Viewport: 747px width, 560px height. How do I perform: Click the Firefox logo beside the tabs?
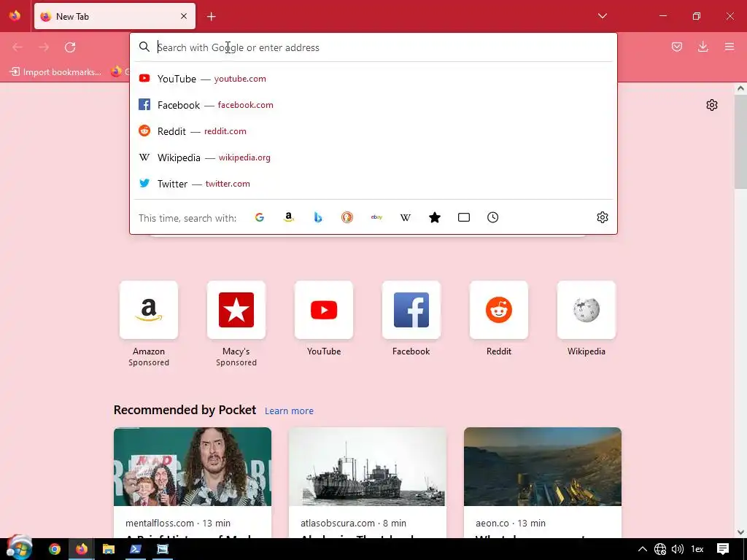click(15, 16)
